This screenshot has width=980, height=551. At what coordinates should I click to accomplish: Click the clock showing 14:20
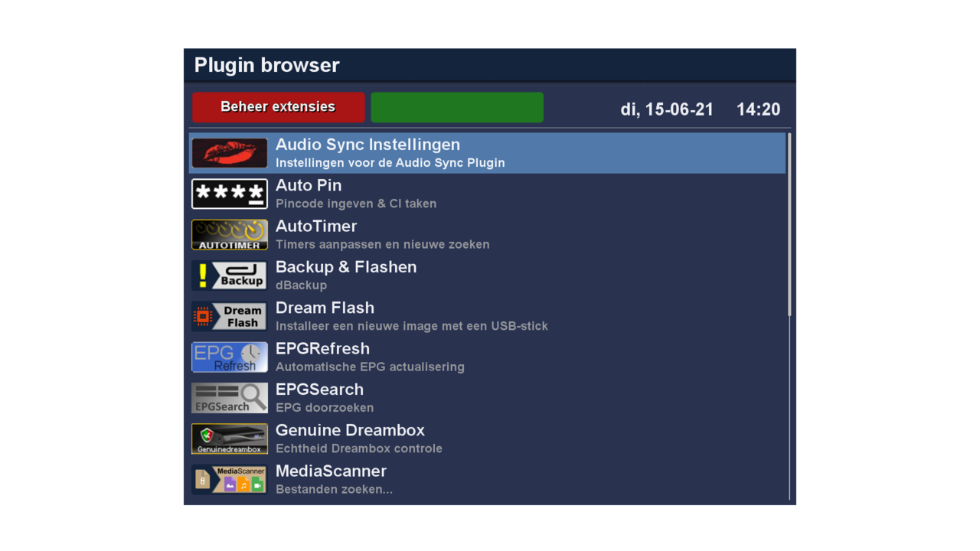click(x=759, y=109)
